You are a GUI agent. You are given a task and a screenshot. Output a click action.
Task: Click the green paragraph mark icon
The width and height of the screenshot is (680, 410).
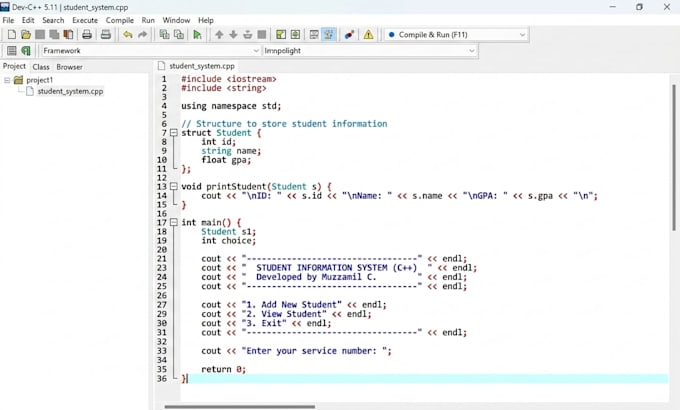click(26, 51)
